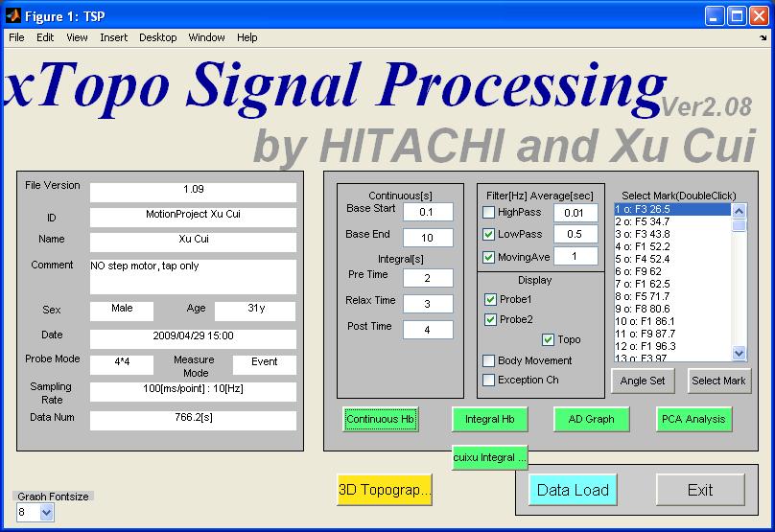The image size is (775, 532).
Task: Click the Base Start input field
Action: (x=428, y=213)
